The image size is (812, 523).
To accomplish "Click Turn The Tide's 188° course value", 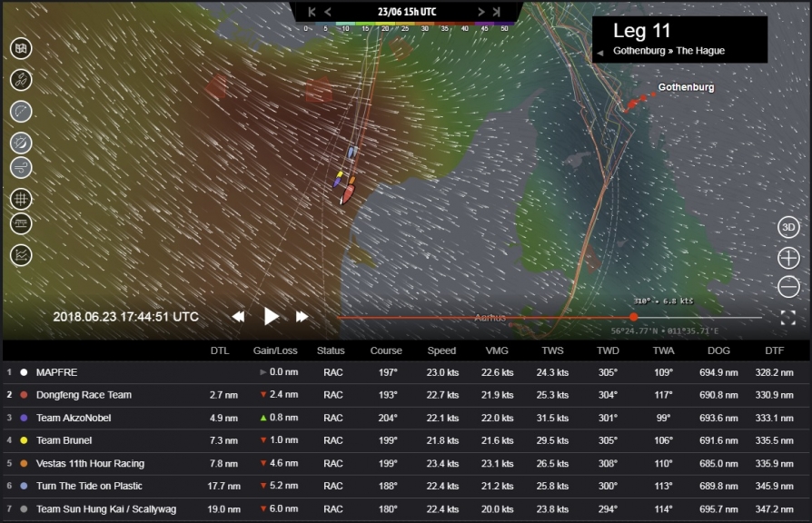I will click(388, 486).
